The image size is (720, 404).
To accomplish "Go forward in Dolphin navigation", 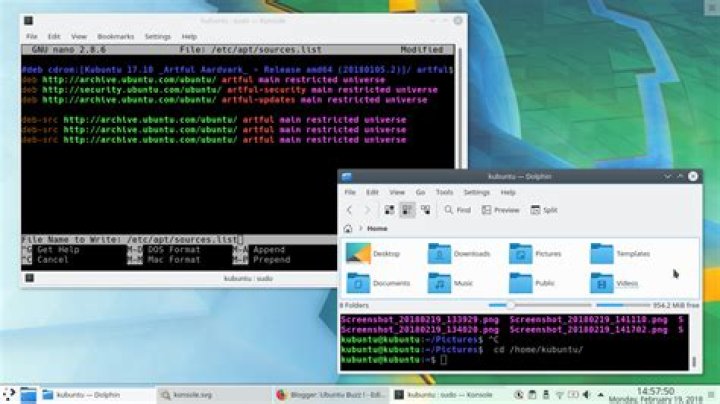I will click(x=367, y=210).
